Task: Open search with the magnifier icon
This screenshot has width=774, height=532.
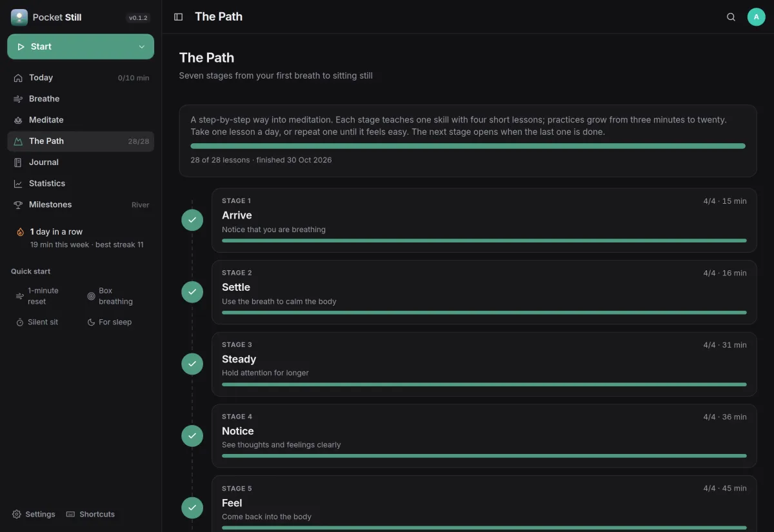Action: 731,17
